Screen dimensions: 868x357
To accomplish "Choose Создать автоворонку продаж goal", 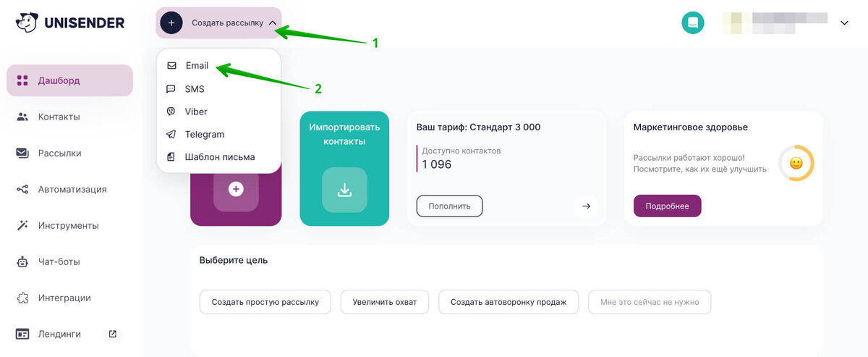I will point(509,302).
